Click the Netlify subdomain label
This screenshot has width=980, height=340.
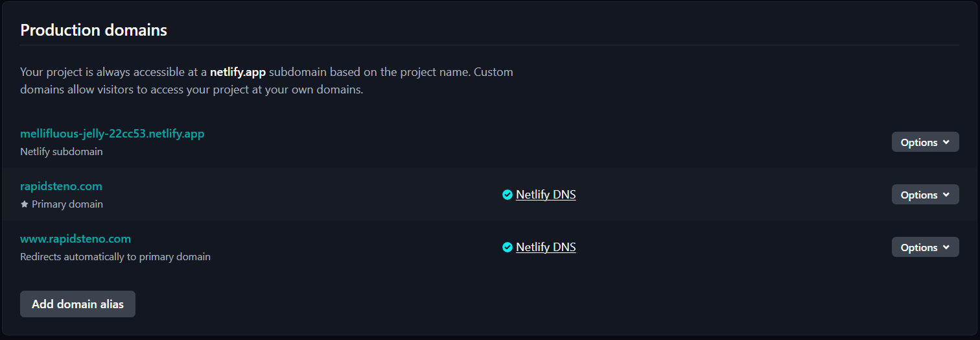[62, 151]
